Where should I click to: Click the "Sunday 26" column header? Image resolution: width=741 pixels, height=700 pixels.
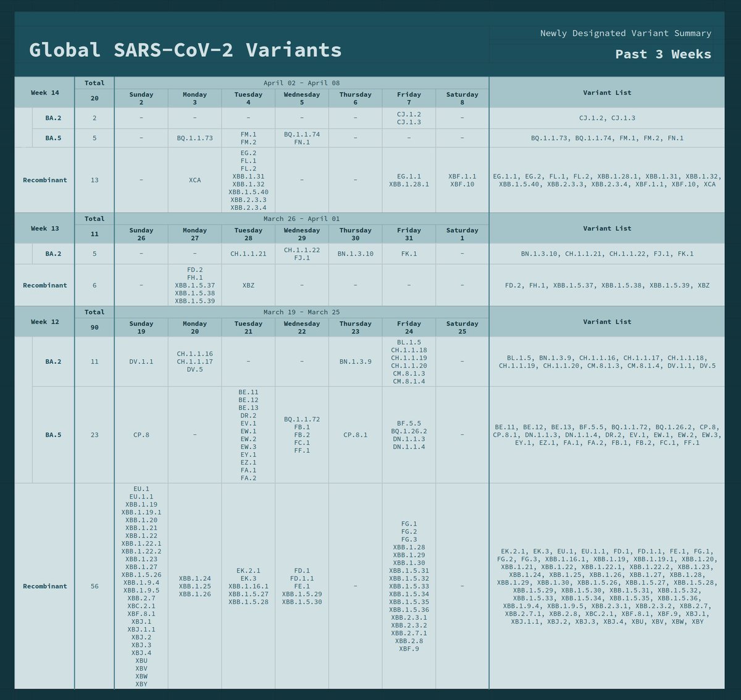141,234
